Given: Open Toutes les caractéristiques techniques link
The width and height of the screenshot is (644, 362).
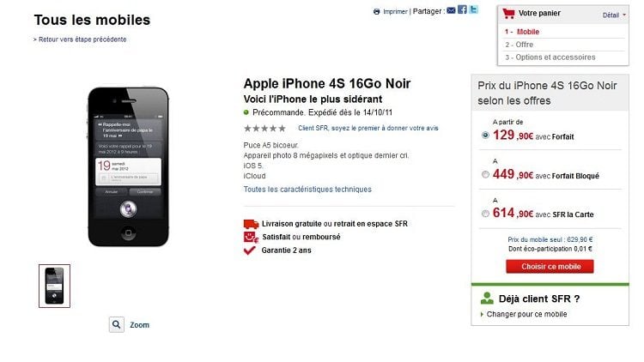Looking at the screenshot, I should click(307, 190).
